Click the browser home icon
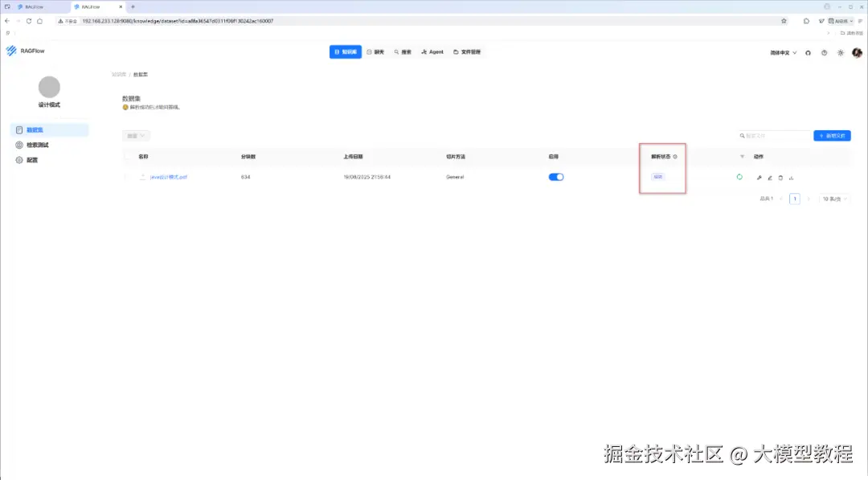This screenshot has height=480, width=868. [40, 21]
